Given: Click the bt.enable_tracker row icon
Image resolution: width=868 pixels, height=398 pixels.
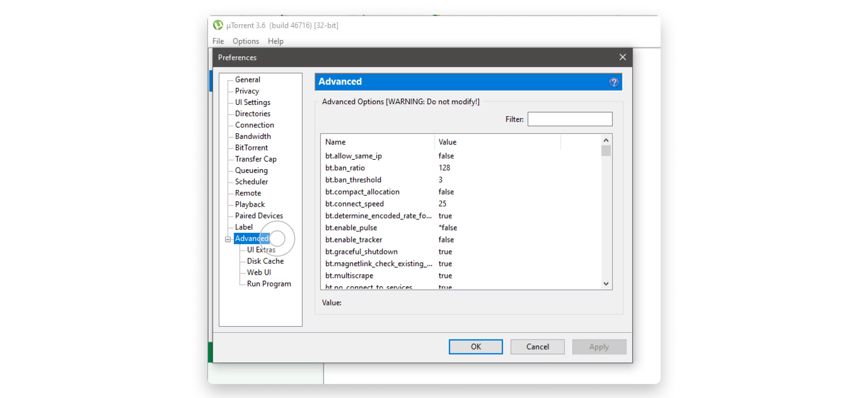Looking at the screenshot, I should [x=354, y=239].
